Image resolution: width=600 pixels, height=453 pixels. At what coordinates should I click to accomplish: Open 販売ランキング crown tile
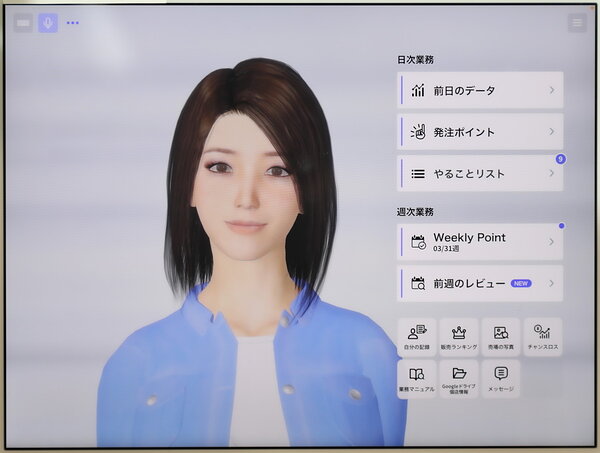[459, 337]
